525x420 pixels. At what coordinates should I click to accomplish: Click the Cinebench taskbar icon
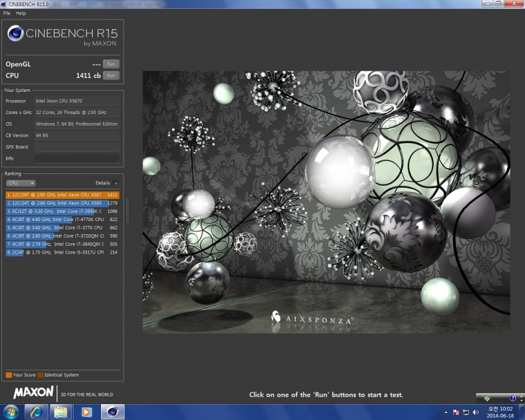(113, 412)
